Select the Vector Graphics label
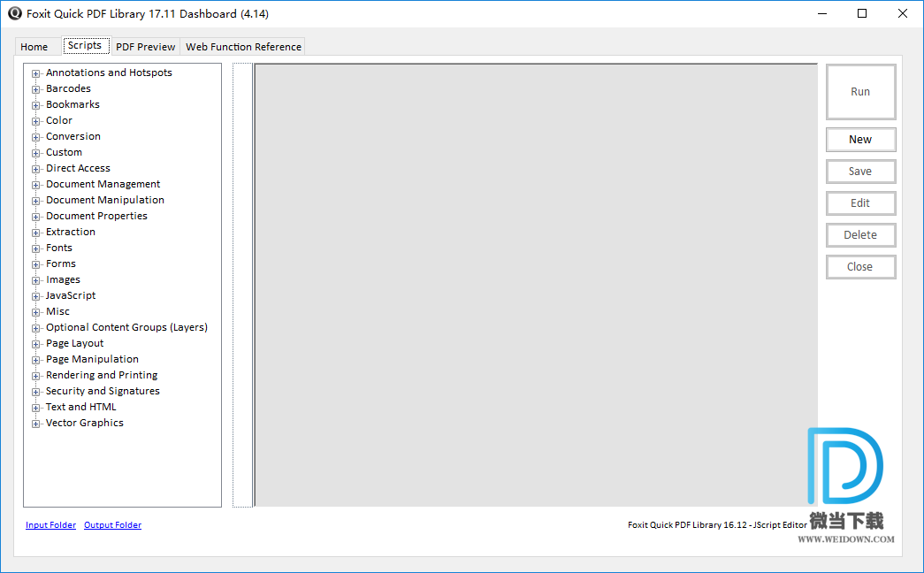This screenshot has height=573, width=924. (x=85, y=423)
